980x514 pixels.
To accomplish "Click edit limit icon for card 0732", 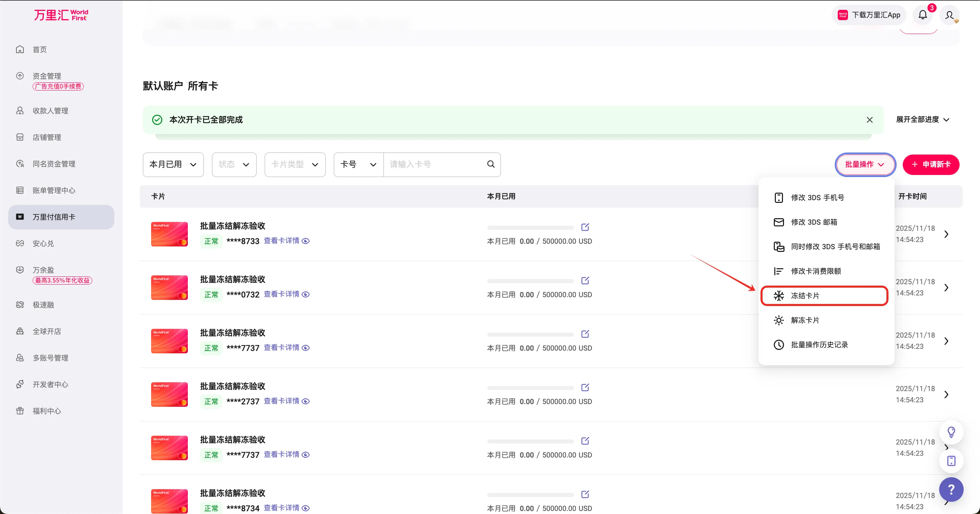I will pos(585,280).
